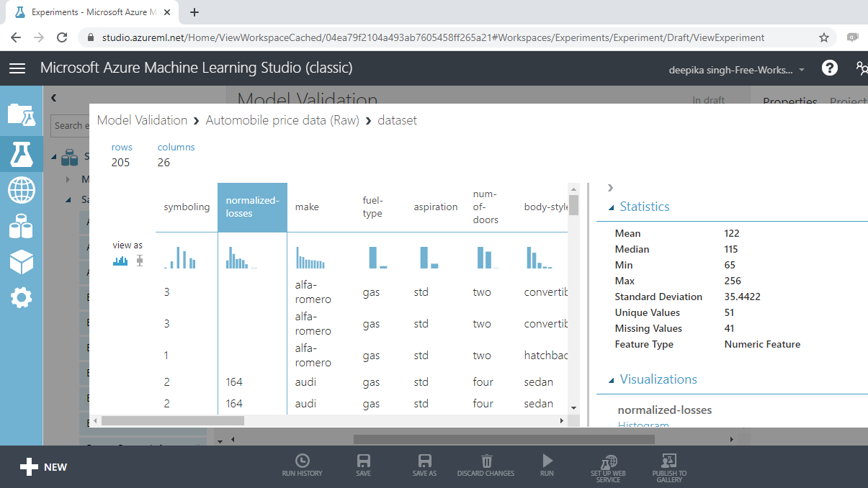Click the rows count label

(122, 147)
